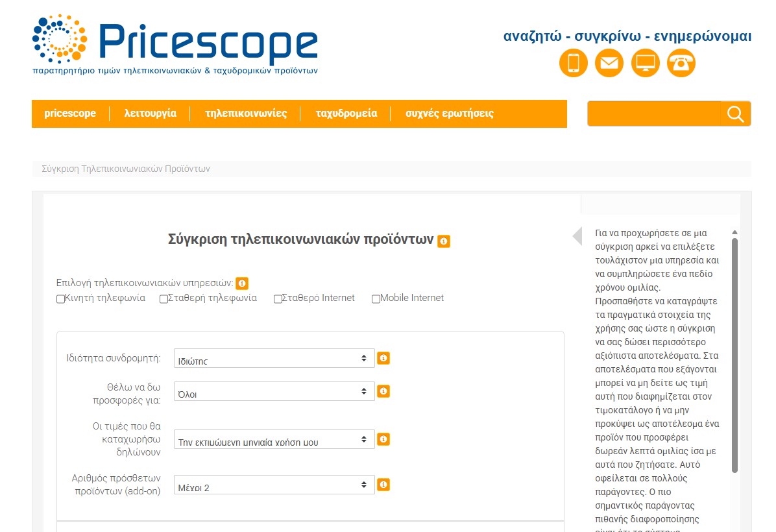Click info icon beside Ιδιότητα συνδρομητή dropdown
The width and height of the screenshot is (776, 532).
pos(383,358)
